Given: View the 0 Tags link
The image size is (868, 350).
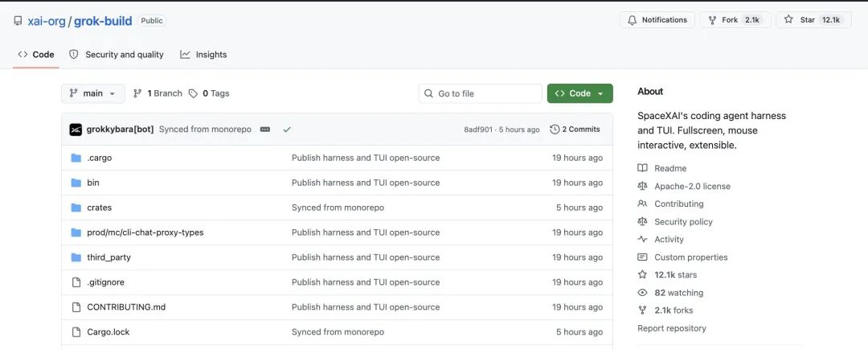Looking at the screenshot, I should (x=209, y=93).
